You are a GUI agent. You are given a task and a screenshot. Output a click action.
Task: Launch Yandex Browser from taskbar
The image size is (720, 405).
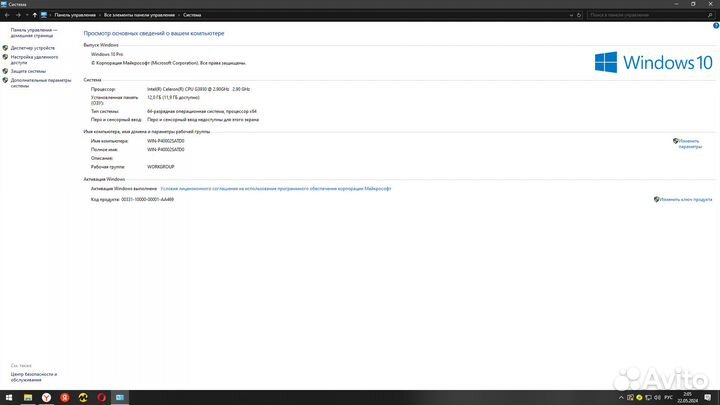[46, 398]
